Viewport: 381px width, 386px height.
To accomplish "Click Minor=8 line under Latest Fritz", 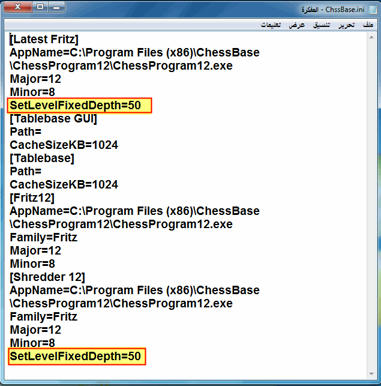I will coord(32,92).
